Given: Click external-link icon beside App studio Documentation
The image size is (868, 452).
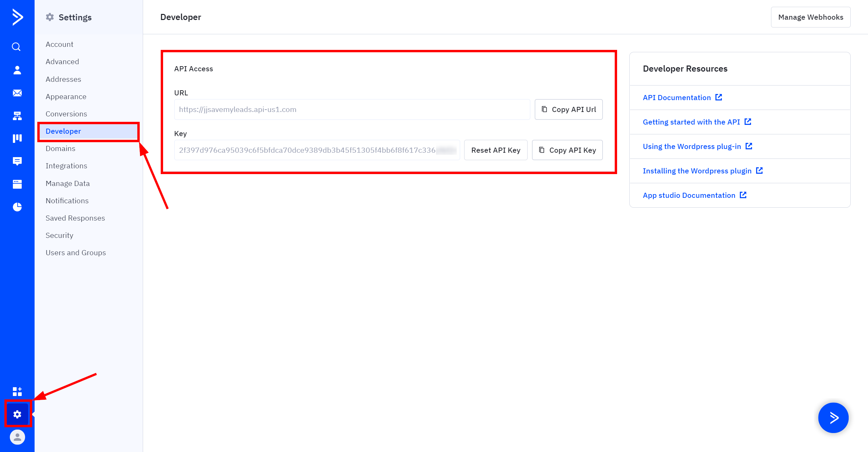Looking at the screenshot, I should [x=743, y=195].
